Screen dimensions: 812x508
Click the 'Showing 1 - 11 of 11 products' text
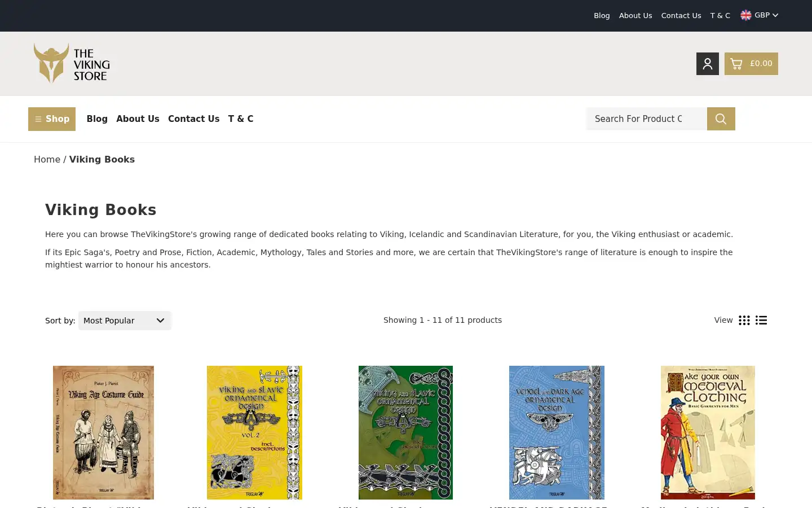click(x=443, y=320)
